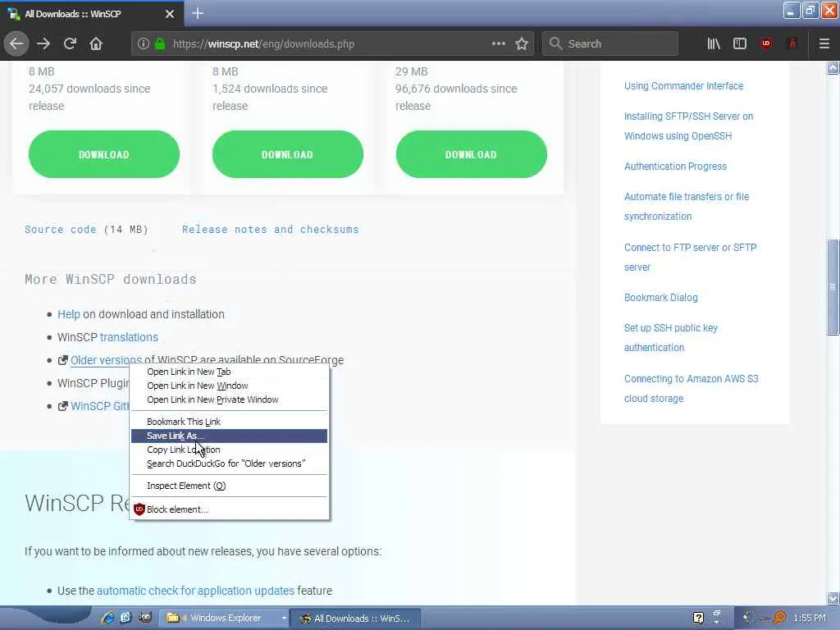Open Set up SSH public key authentication

click(671, 337)
